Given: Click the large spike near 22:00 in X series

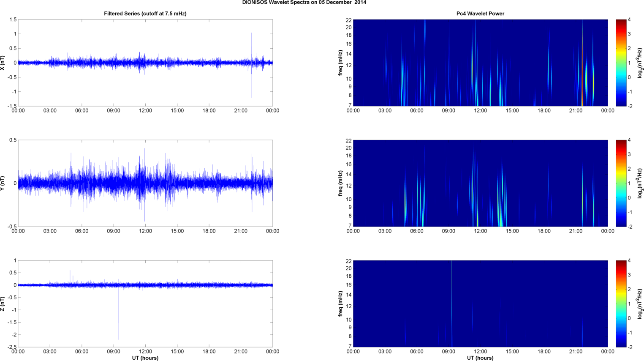Looking at the screenshot, I should click(x=252, y=65).
